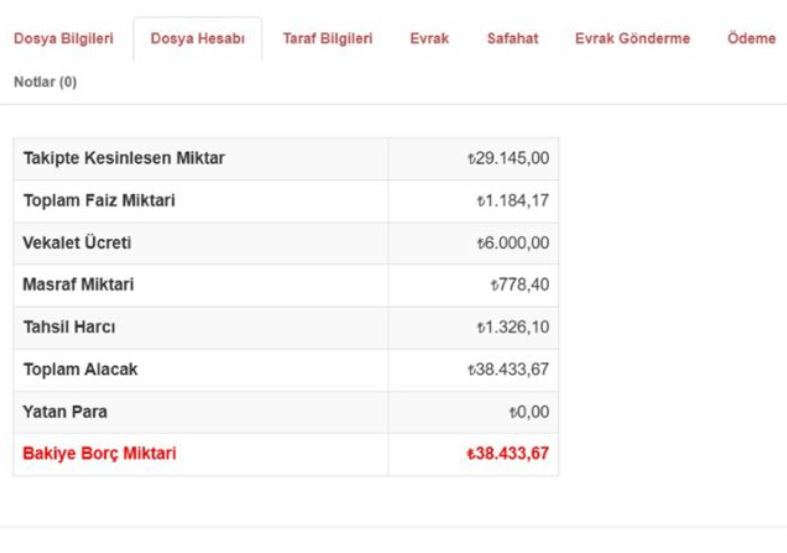Open Notlar (0) section

point(45,82)
